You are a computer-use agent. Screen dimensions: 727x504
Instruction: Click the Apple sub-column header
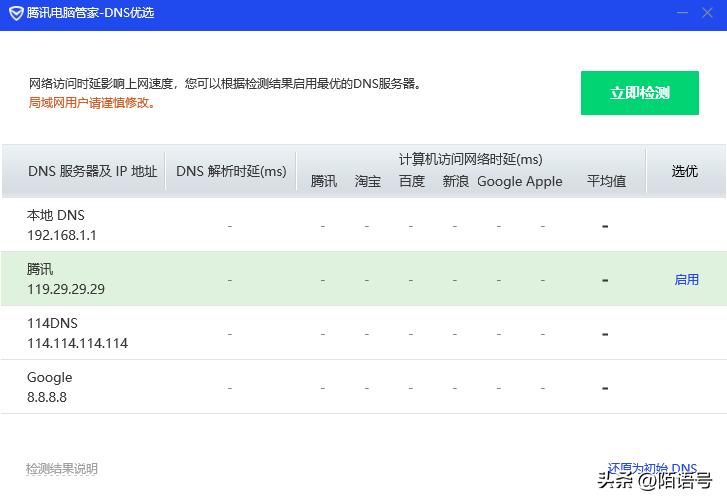[x=542, y=181]
